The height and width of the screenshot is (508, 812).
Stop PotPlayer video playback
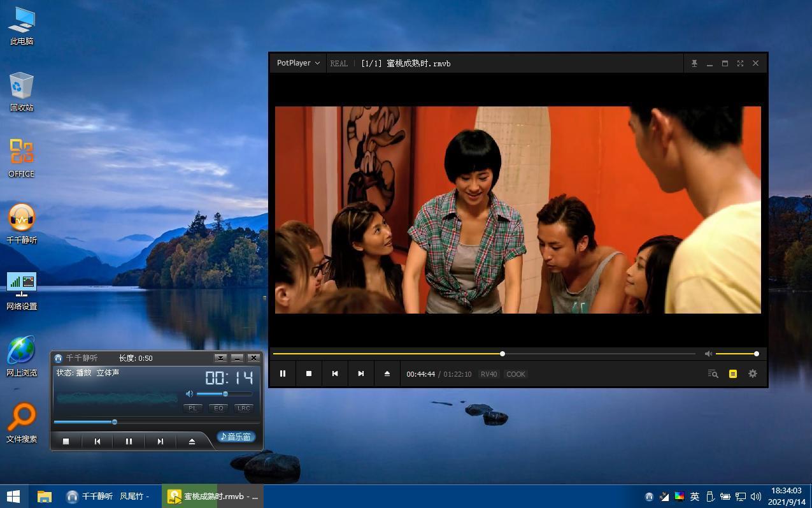pos(309,374)
